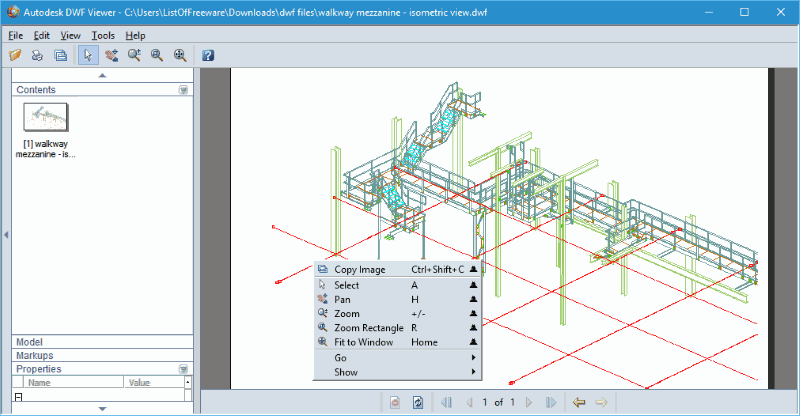800x416 pixels.
Task: Pick the Zoom Rectangle tool in toolbar
Action: [x=157, y=55]
